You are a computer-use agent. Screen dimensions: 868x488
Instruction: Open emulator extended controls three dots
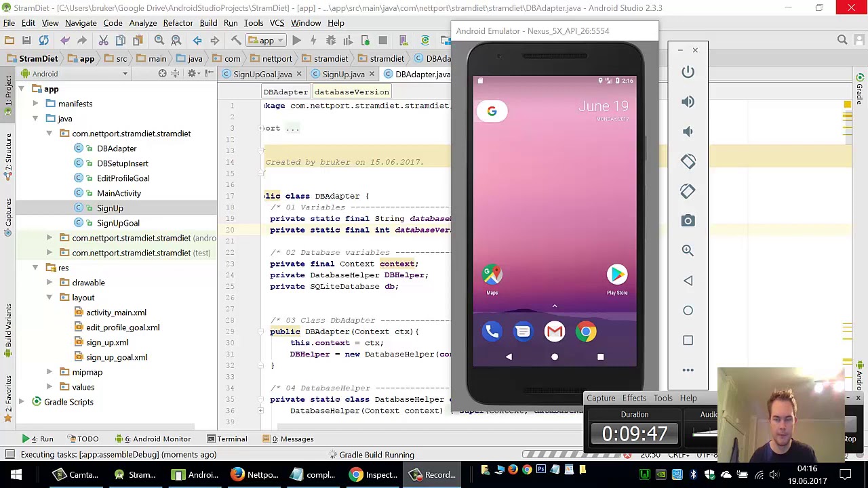688,370
